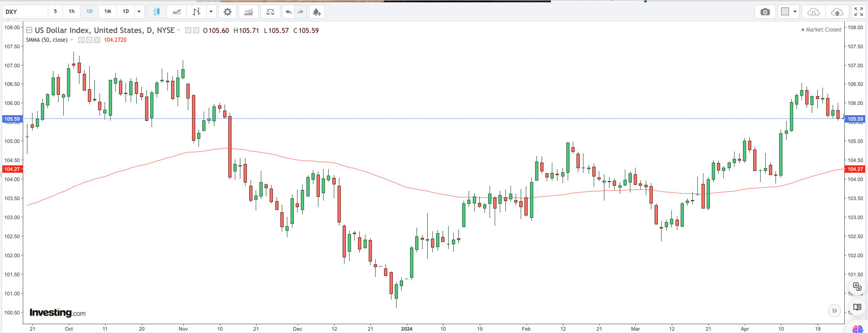Switch to the line chart style
868x333 pixels.
(177, 12)
